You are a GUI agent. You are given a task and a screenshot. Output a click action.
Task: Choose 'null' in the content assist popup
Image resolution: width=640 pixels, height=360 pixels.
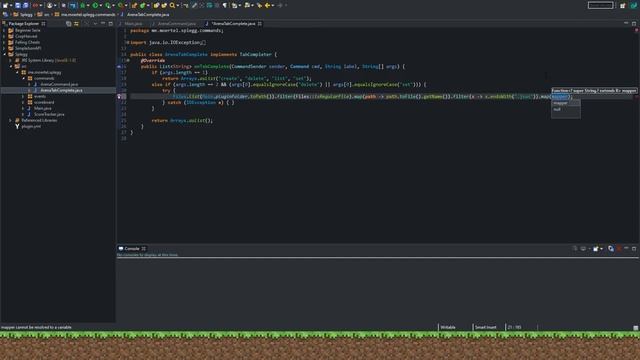(x=565, y=109)
